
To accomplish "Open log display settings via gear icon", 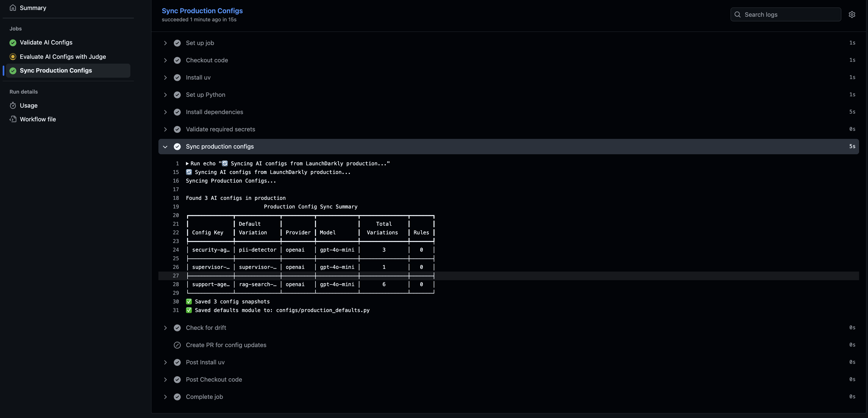I will [x=852, y=14].
